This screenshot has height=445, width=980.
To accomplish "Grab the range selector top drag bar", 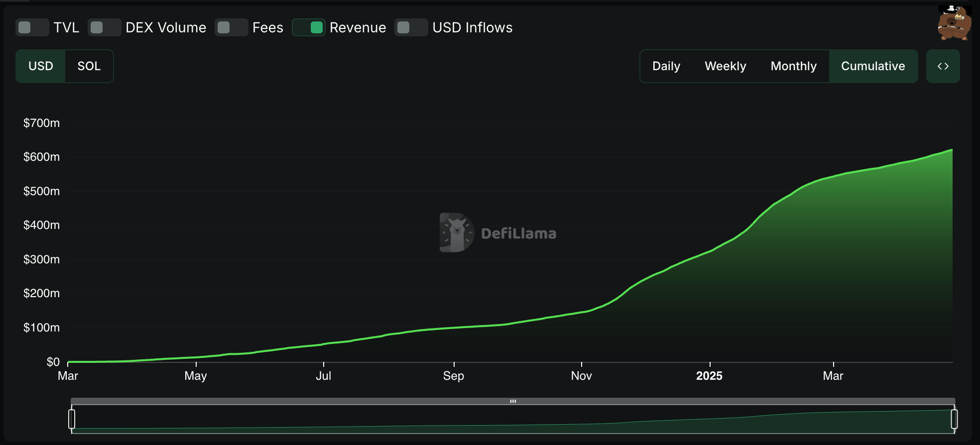I will 513,401.
